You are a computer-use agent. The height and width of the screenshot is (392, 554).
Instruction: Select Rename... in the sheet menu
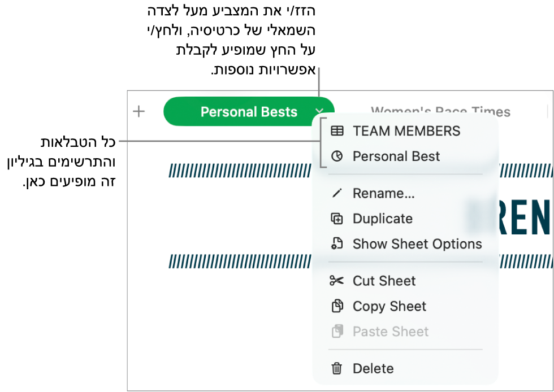click(x=383, y=193)
